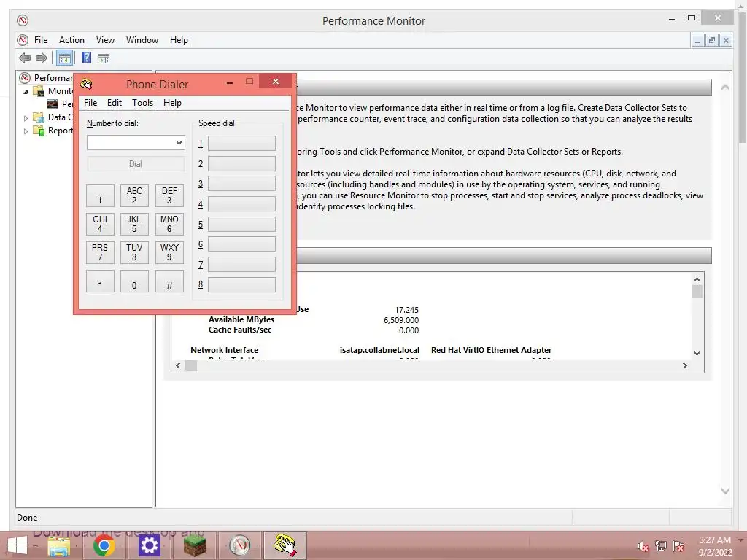Open Action menu in Performance Monitor
Viewport: 747px width, 560px height.
coord(71,40)
